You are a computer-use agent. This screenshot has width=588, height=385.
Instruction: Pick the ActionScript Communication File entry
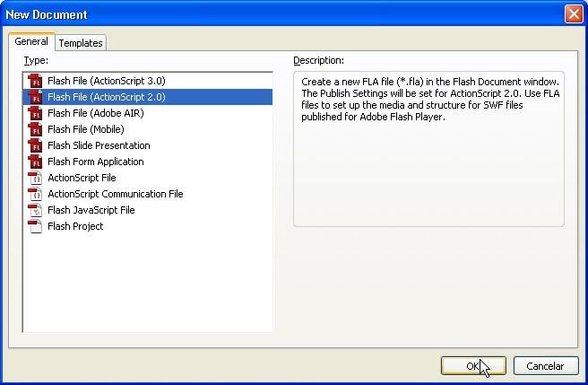tap(115, 194)
